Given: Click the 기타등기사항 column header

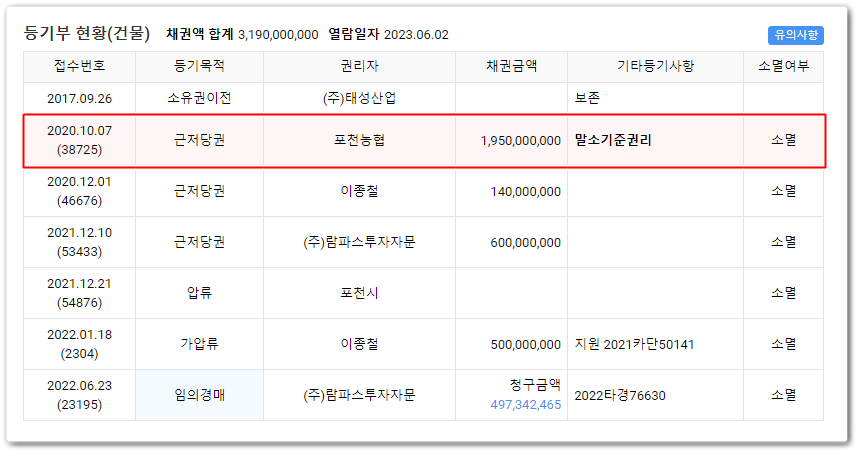Looking at the screenshot, I should (655, 67).
